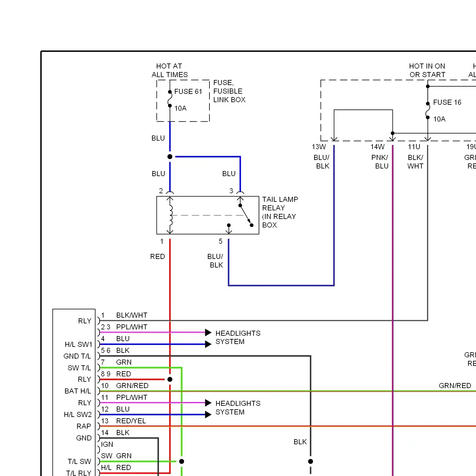Click the T/L SW pin label
This screenshot has width=476, height=476.
79,462
